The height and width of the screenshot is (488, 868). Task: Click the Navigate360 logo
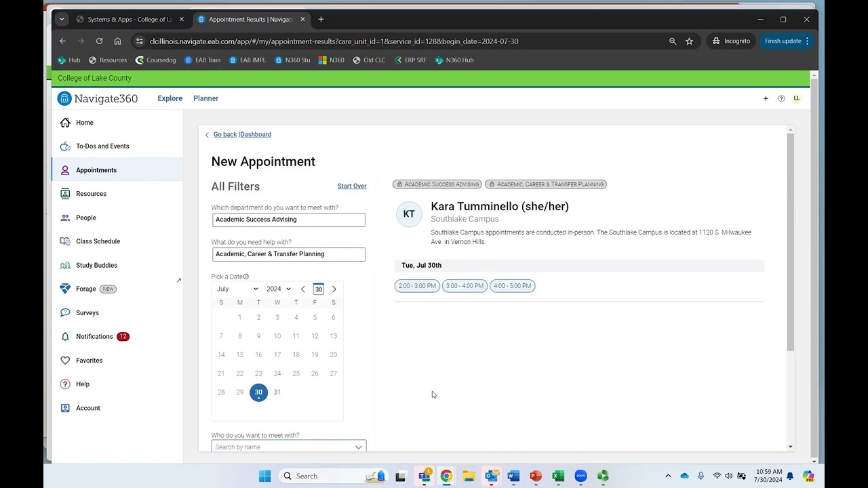98,98
